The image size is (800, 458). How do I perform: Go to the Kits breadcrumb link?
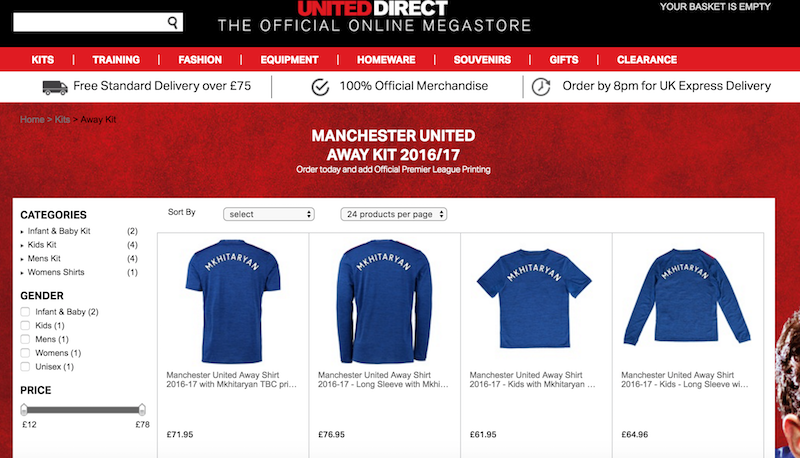click(62, 119)
